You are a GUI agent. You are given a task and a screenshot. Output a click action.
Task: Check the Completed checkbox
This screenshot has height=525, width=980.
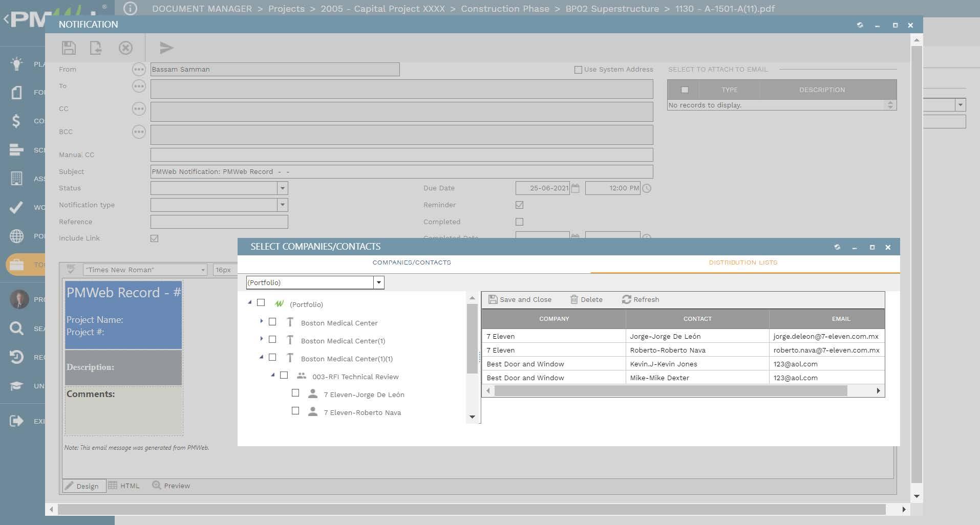pyautogui.click(x=519, y=222)
